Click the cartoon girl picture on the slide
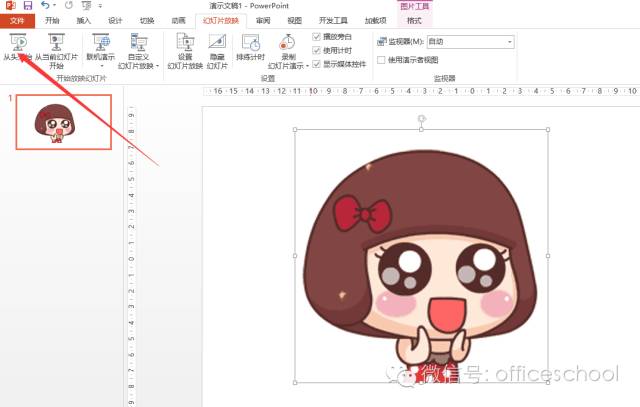 [x=421, y=256]
